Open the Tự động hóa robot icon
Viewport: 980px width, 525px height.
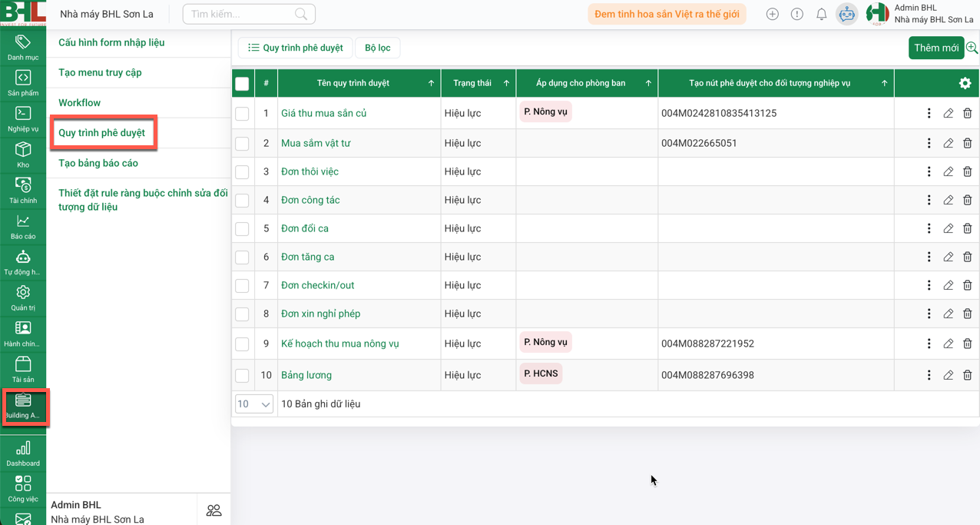coord(23,262)
